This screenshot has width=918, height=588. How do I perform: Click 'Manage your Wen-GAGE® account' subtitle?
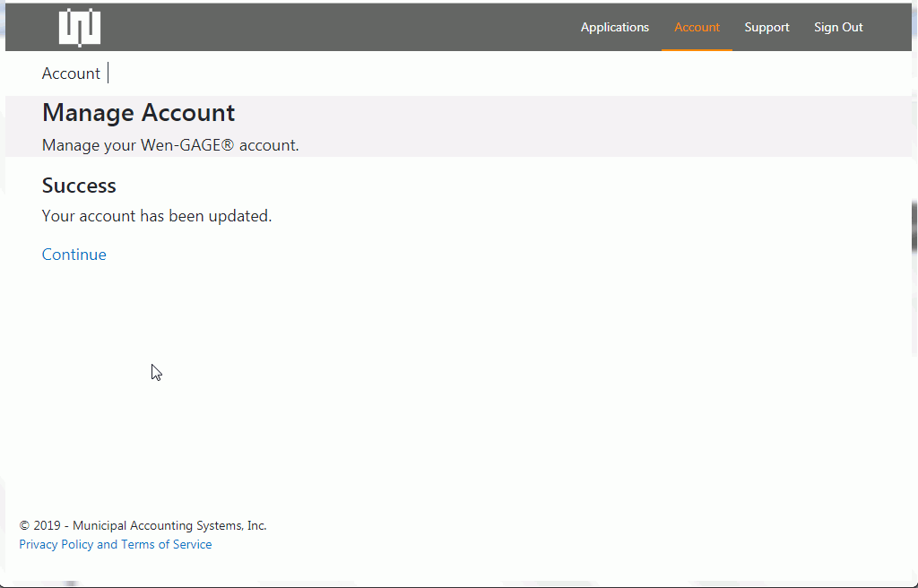point(170,145)
